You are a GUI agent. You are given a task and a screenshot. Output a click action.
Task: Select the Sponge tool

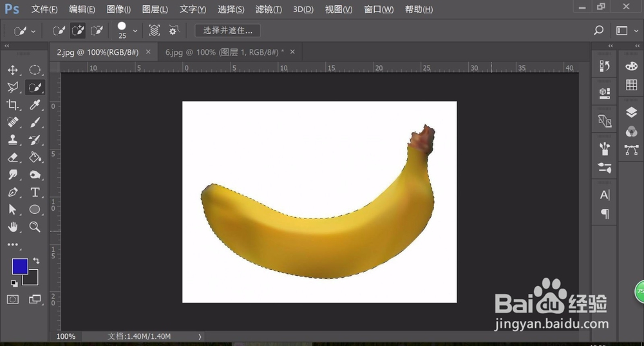(35, 175)
